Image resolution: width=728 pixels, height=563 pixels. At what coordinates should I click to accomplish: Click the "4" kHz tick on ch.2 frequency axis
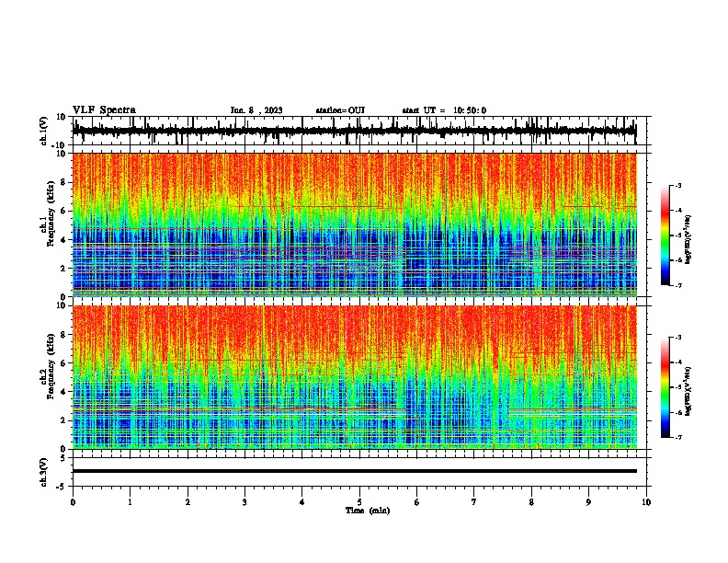[x=64, y=392]
